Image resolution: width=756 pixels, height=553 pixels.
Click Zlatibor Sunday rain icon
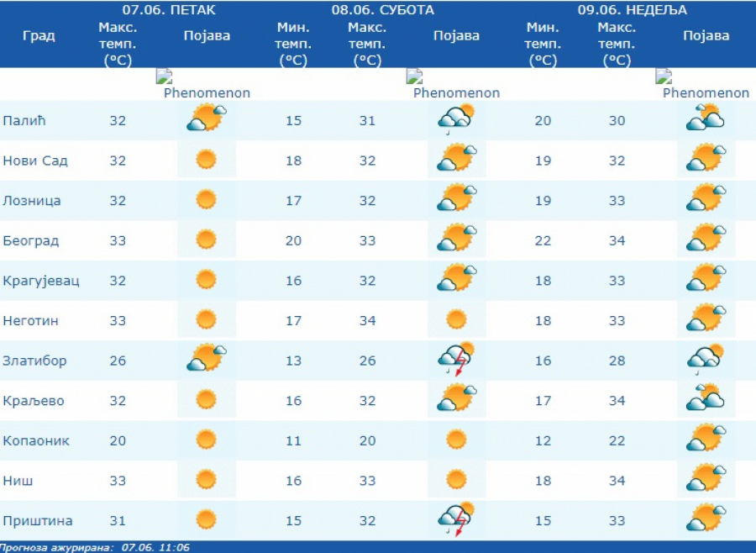(x=706, y=359)
